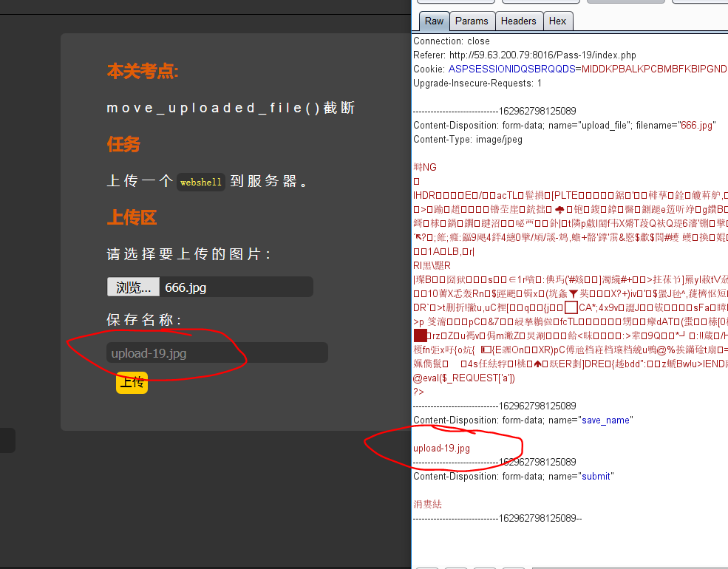The height and width of the screenshot is (569, 728).
Task: Switch to the Raw tab
Action: pos(434,21)
